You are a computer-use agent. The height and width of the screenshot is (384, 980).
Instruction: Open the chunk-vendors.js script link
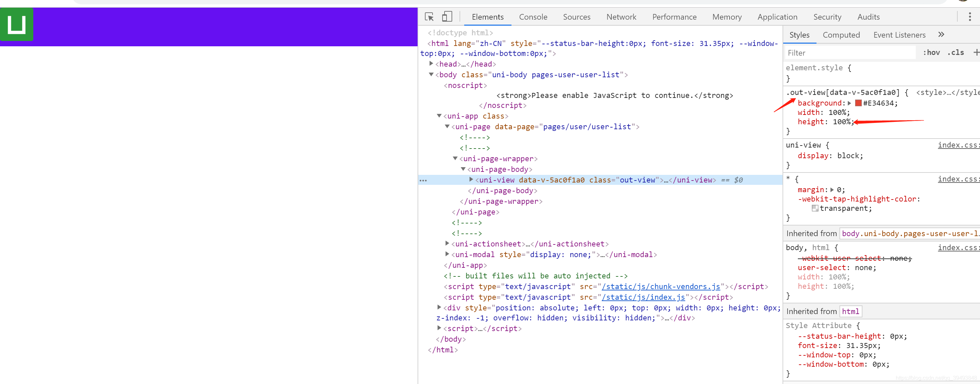661,286
